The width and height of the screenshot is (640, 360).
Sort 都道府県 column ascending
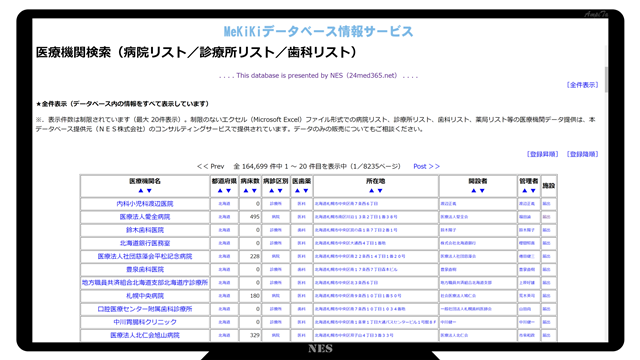click(220, 191)
